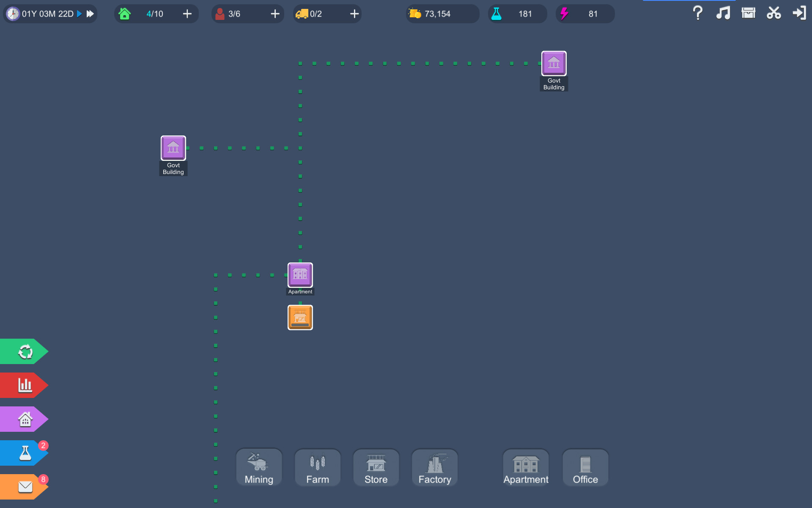Select Mining from the build menu
This screenshot has height=508, width=812.
click(258, 467)
